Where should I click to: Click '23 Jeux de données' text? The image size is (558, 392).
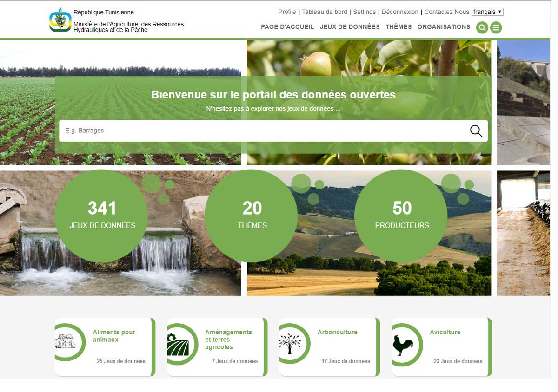458,361
